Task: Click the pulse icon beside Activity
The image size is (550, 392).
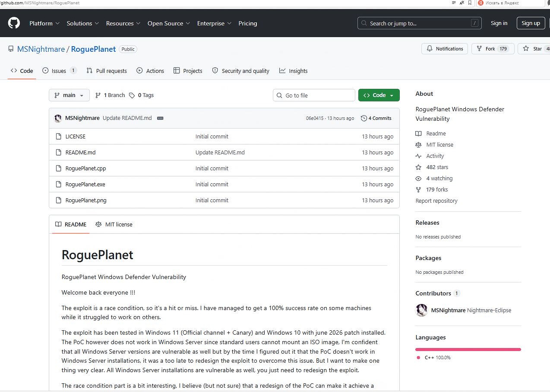Action: pyautogui.click(x=418, y=156)
